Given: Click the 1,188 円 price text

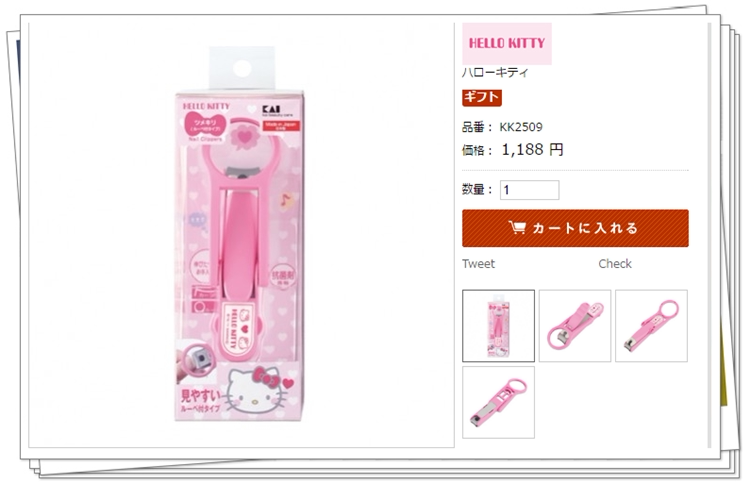Looking at the screenshot, I should pos(532,150).
